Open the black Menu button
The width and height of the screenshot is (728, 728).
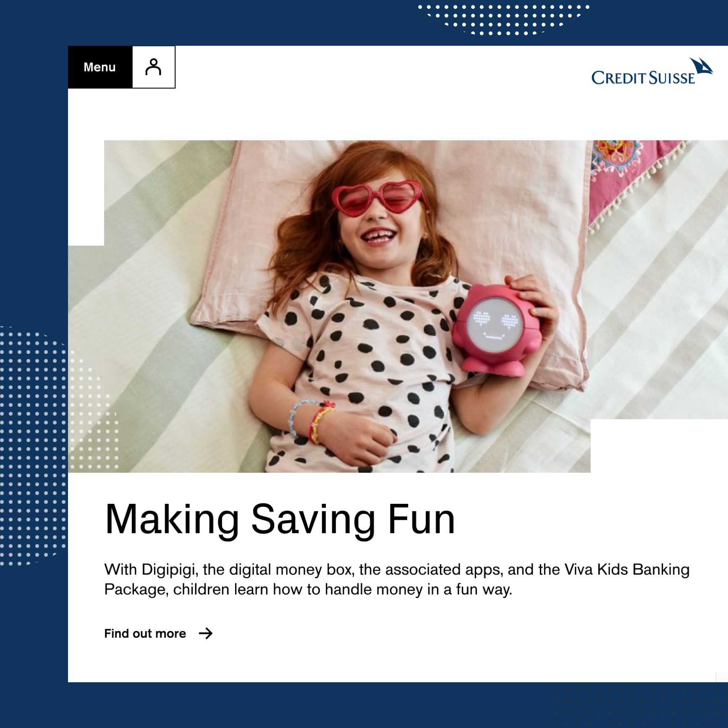click(x=100, y=67)
